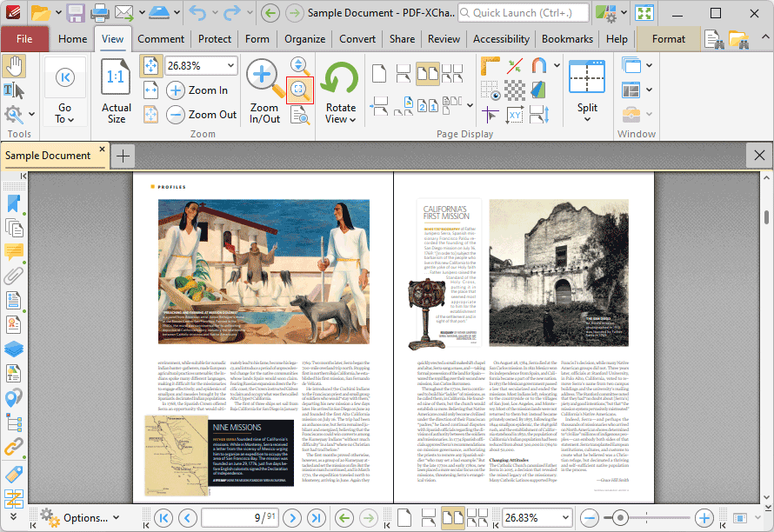This screenshot has height=532, width=774.
Task: Click the line weights color swatch icon
Action: tap(538, 90)
